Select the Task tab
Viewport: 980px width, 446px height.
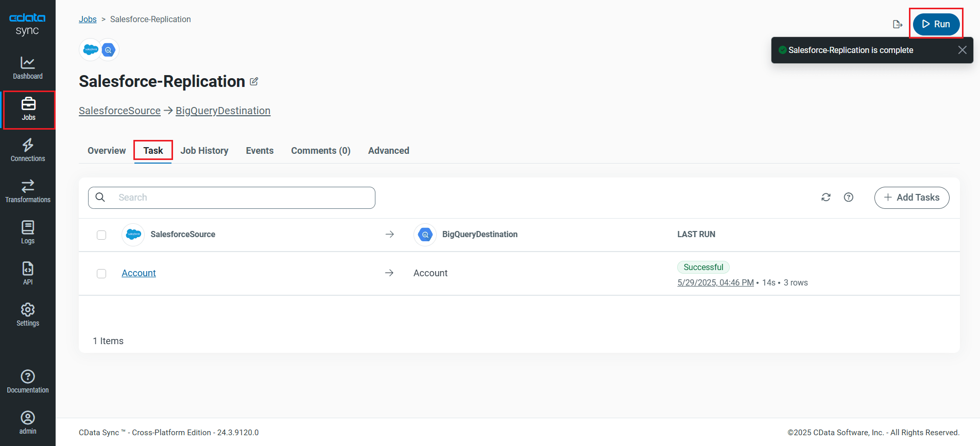(153, 151)
